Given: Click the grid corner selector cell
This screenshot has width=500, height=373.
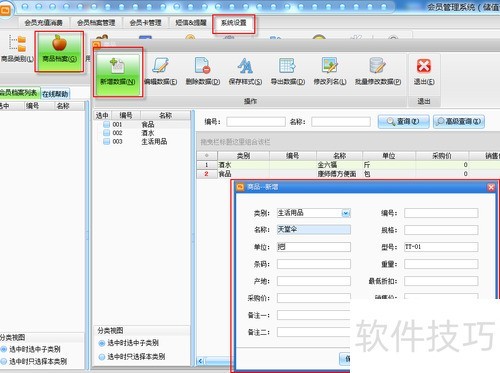Looking at the screenshot, I should [207, 156].
